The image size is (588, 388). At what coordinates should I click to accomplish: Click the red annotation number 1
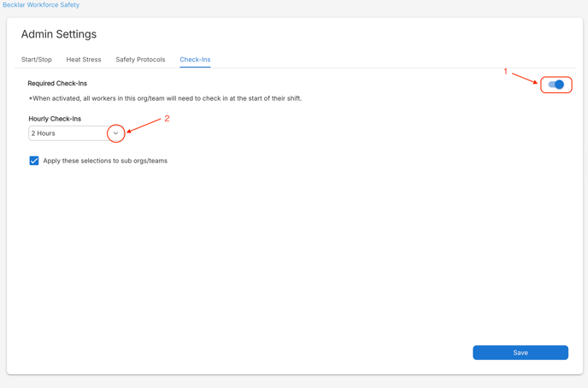click(505, 71)
